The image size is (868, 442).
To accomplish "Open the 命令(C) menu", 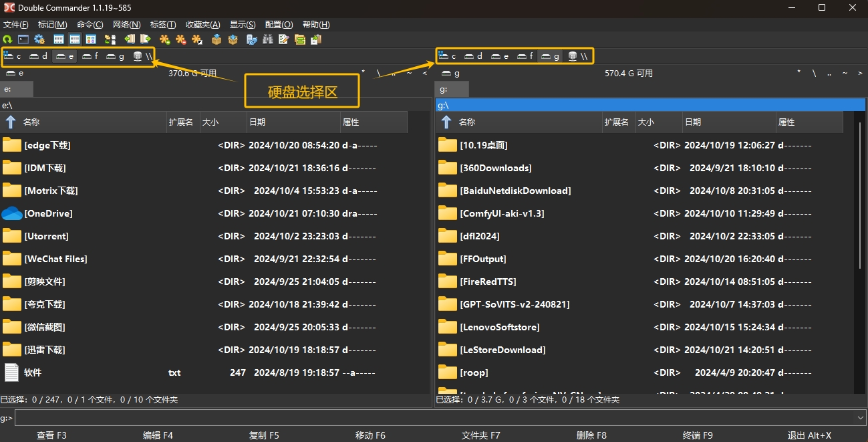I will click(x=90, y=25).
